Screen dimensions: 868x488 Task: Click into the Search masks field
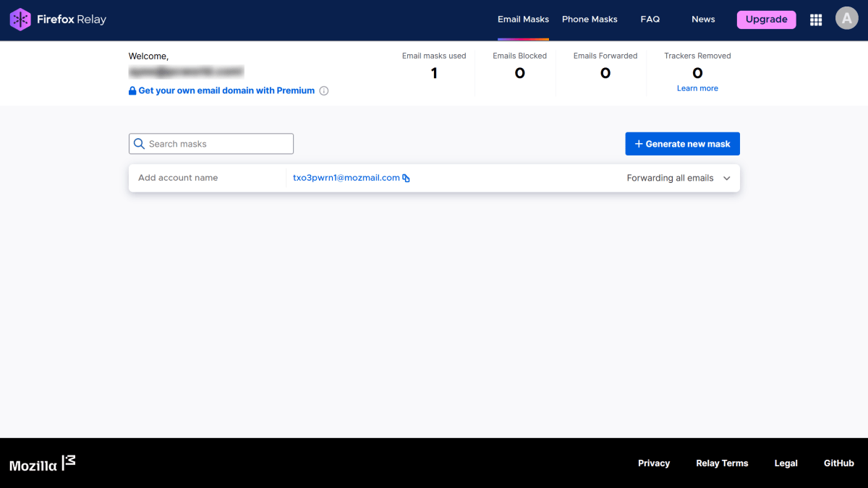click(x=217, y=144)
